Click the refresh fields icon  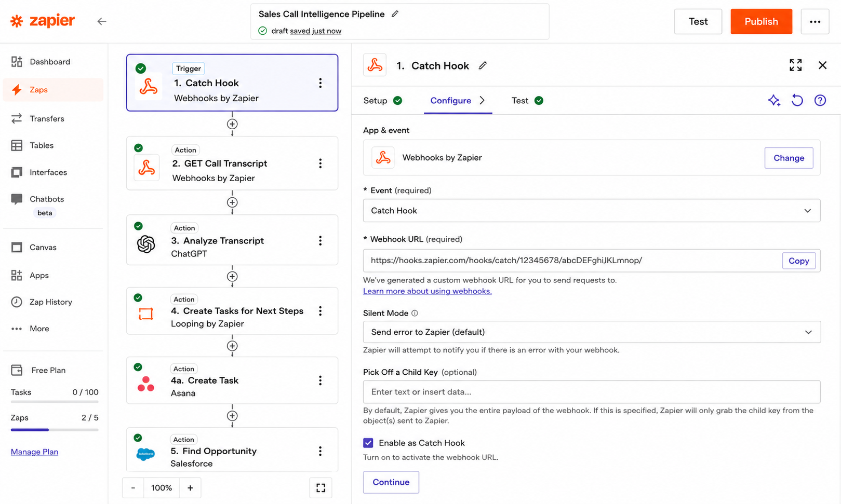[x=797, y=100]
